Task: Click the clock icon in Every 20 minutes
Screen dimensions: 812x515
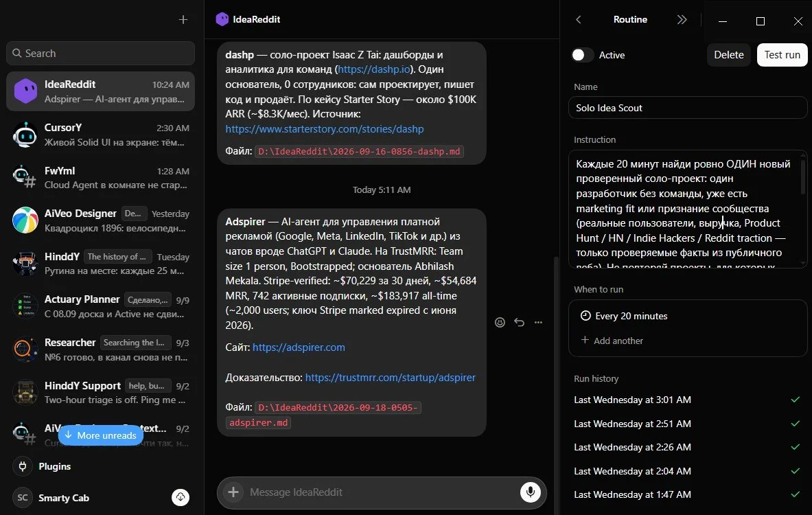Action: tap(585, 316)
